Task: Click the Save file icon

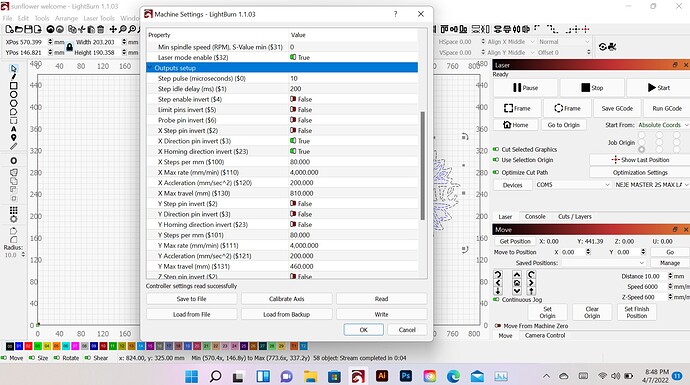Action: [28, 29]
